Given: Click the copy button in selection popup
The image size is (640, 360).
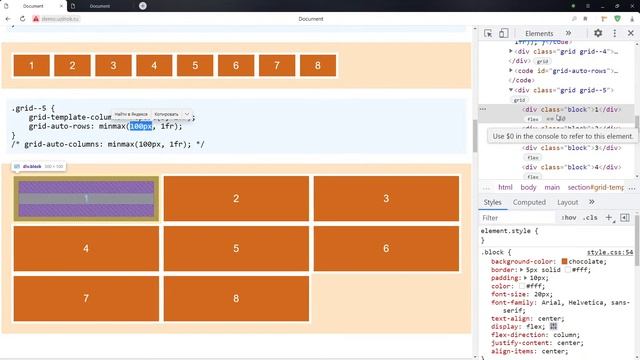Looking at the screenshot, I should (x=166, y=114).
